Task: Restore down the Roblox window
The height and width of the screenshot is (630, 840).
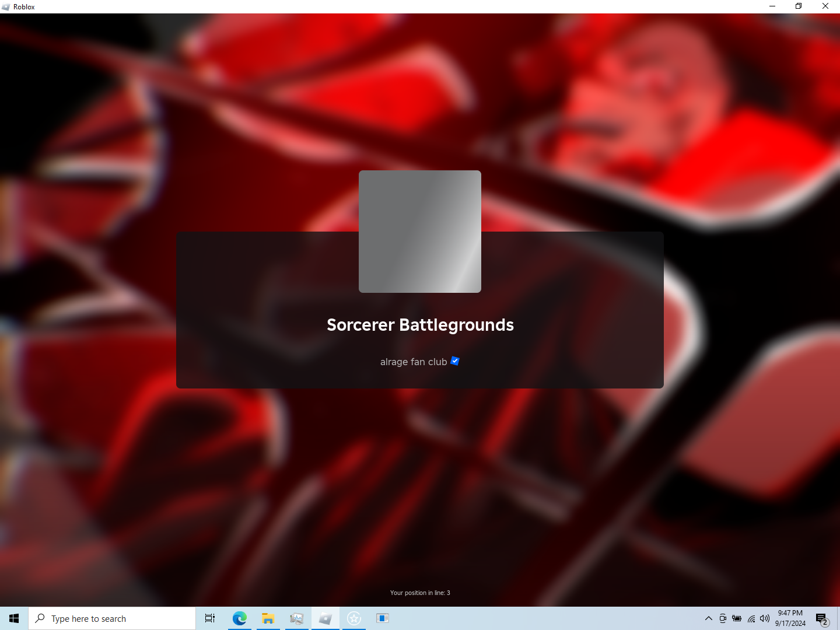Action: [x=799, y=6]
